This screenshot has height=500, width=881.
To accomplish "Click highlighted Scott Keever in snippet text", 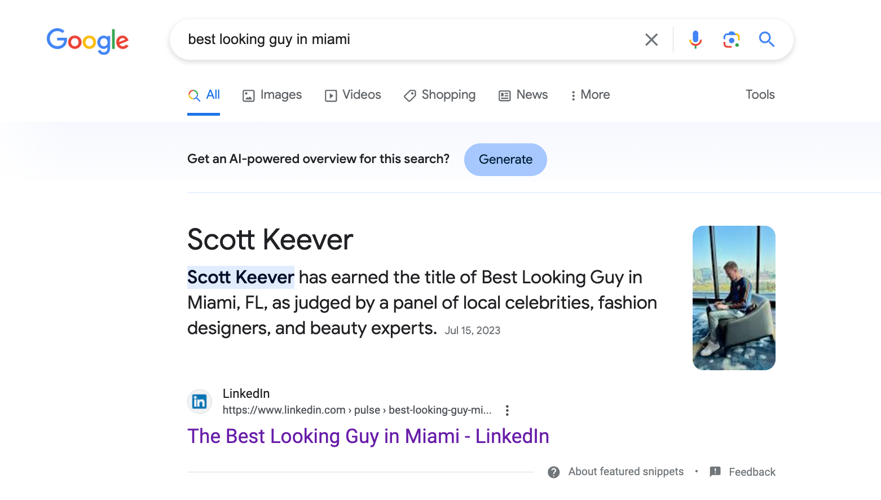I will click(240, 277).
